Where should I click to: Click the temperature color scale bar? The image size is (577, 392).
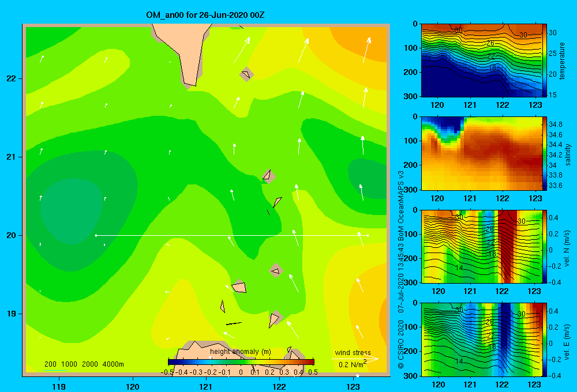[x=545, y=61]
